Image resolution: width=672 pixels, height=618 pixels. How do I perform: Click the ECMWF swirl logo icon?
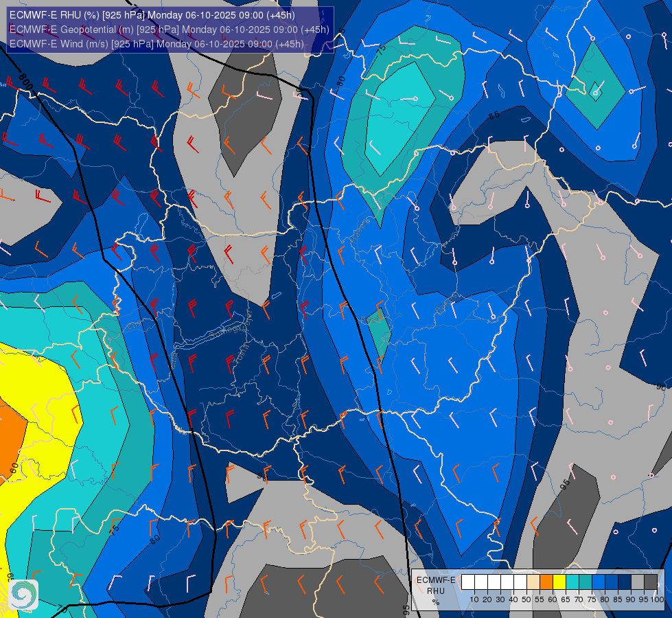pyautogui.click(x=23, y=595)
